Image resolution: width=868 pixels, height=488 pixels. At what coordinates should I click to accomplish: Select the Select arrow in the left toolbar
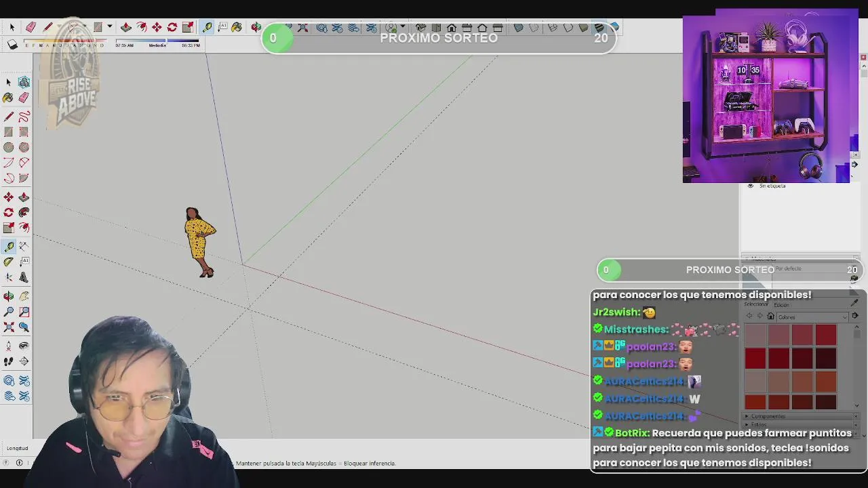point(9,82)
